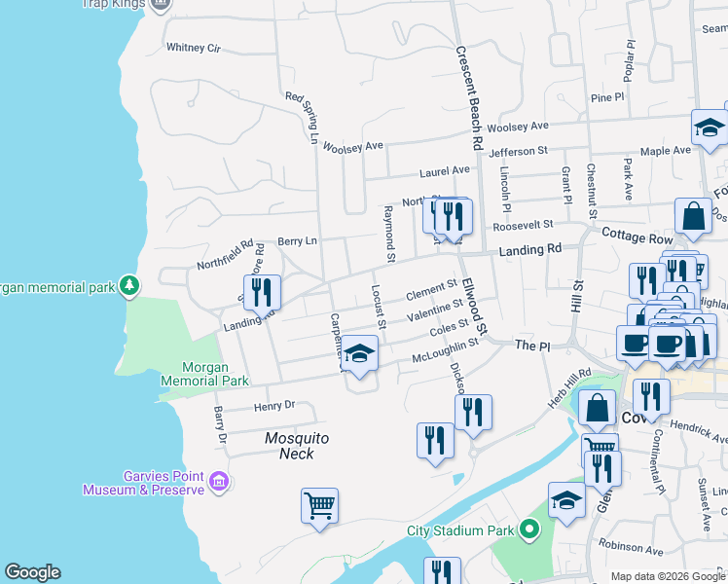This screenshot has height=584, width=728.
Task: Open the Garvies Point Museum & Preserve label
Action: [x=143, y=483]
